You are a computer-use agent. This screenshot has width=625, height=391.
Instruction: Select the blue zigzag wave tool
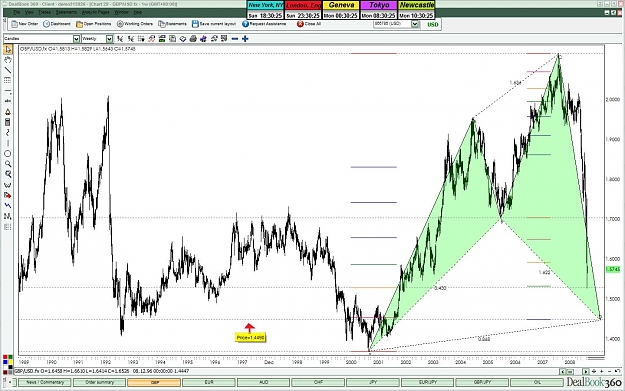8,206
